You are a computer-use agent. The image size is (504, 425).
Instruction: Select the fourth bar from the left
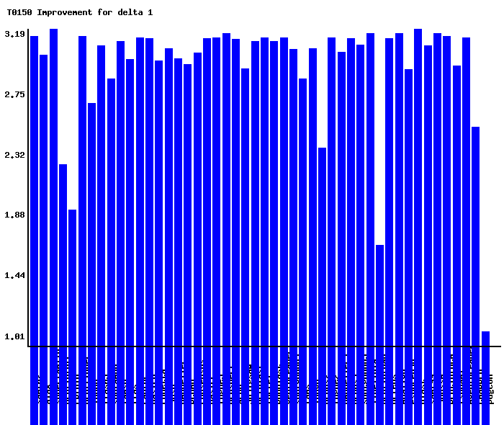click(x=63, y=255)
